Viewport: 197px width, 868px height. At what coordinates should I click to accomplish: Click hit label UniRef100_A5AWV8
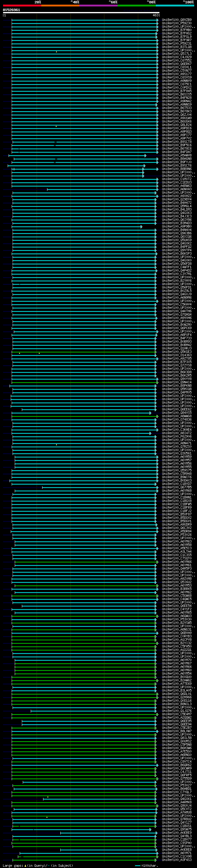[176, 155]
